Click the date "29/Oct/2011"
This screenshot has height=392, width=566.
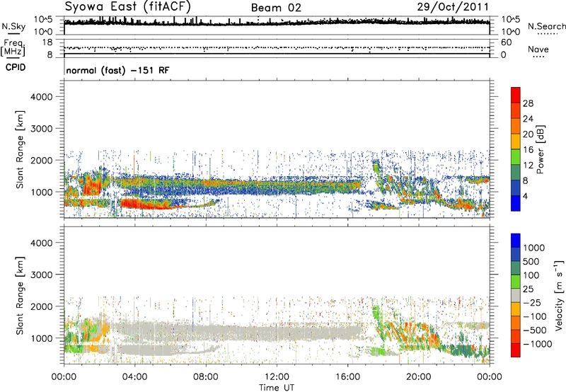pyautogui.click(x=453, y=7)
